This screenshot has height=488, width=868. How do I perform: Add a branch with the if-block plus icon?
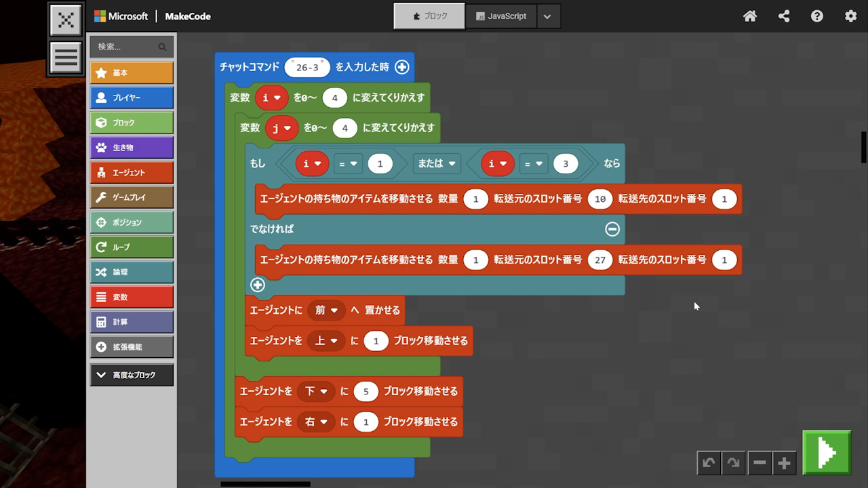(x=258, y=285)
